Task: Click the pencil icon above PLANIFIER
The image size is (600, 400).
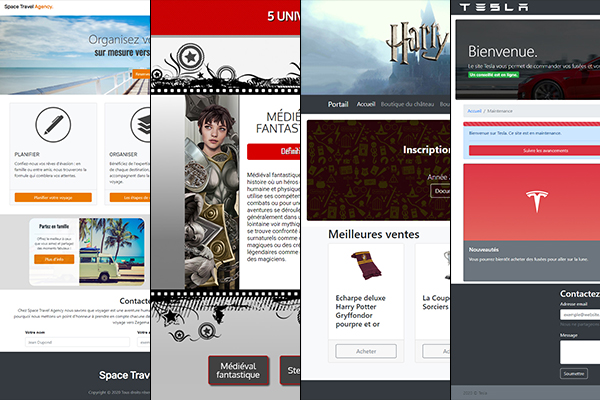Action: coord(53,125)
